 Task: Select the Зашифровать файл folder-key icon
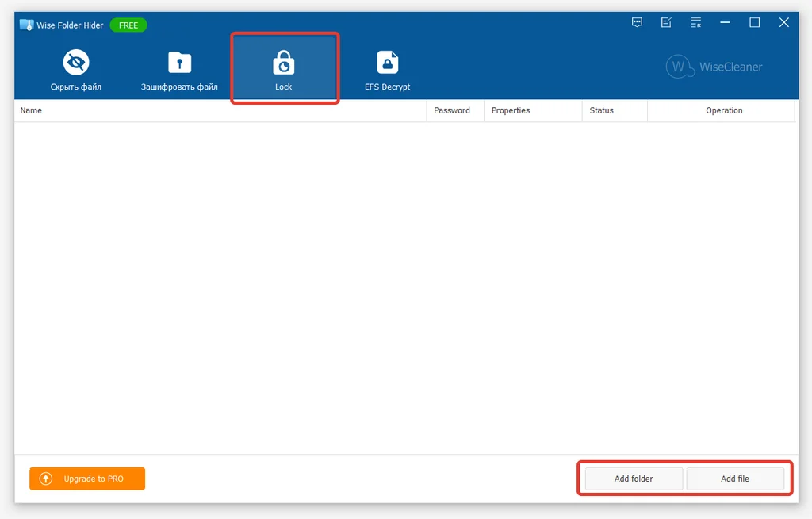pos(180,63)
